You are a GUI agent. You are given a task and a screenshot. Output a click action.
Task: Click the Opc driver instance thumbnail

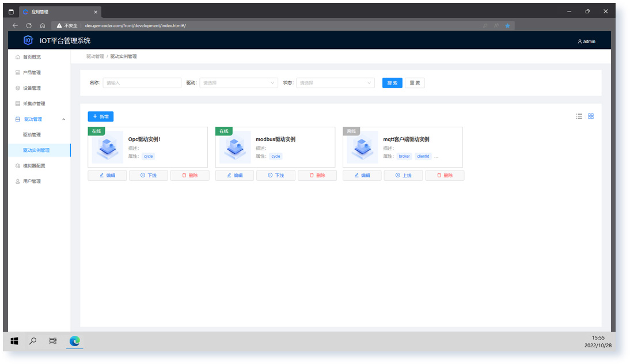pos(108,147)
